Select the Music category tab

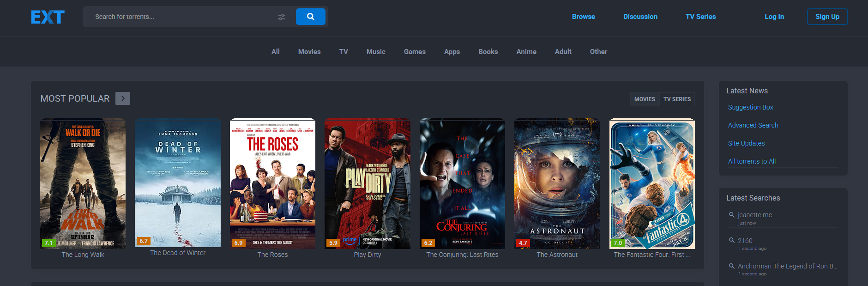(x=376, y=52)
